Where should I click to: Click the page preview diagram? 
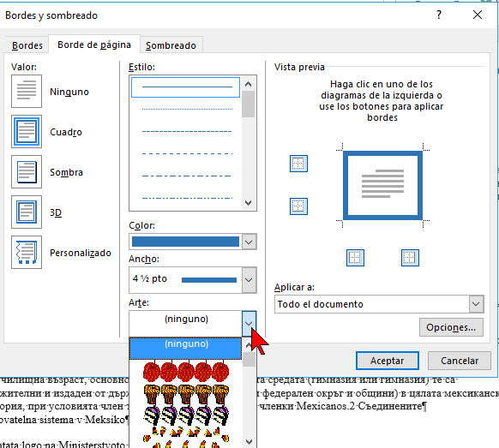(383, 185)
